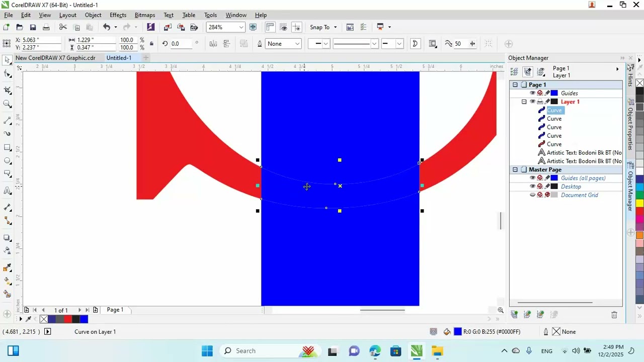
Task: Open the zoom level 284% dropdown
Action: [242, 27]
